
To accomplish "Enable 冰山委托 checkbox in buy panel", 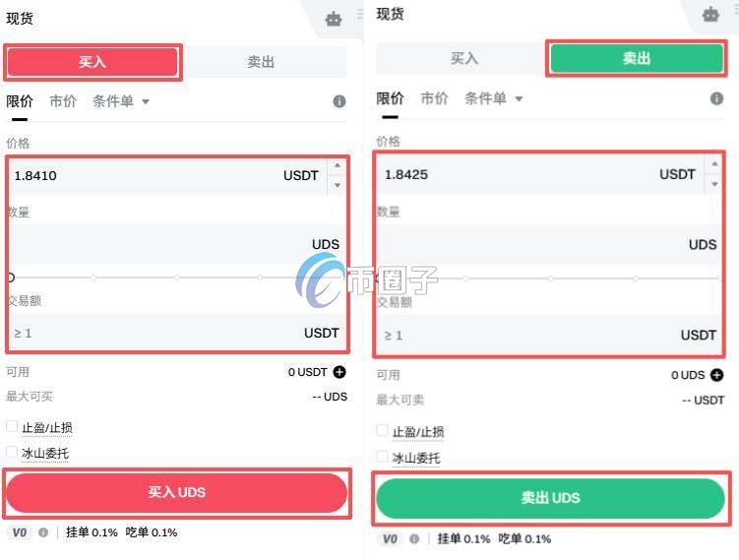I will tap(12, 452).
